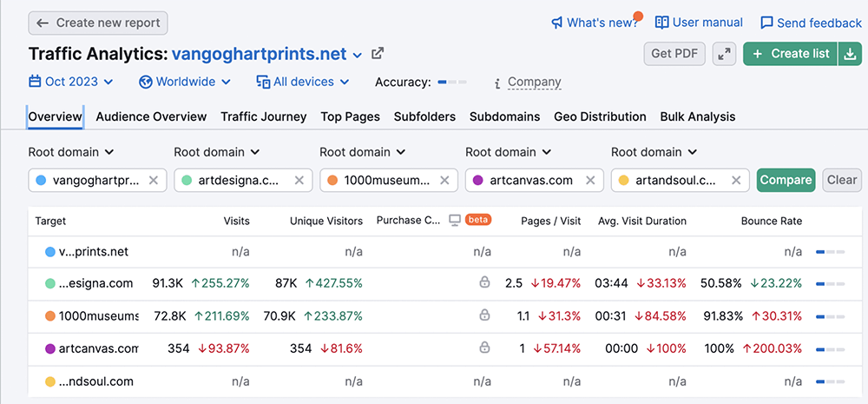Click lock icon in artcanvas.com row
This screenshot has height=404, width=868.
click(x=484, y=348)
